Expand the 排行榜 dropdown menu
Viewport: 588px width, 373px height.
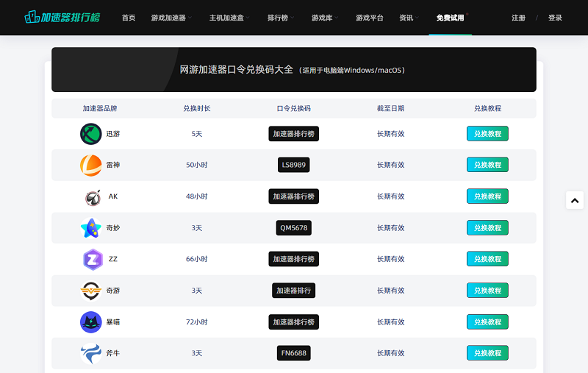click(281, 18)
